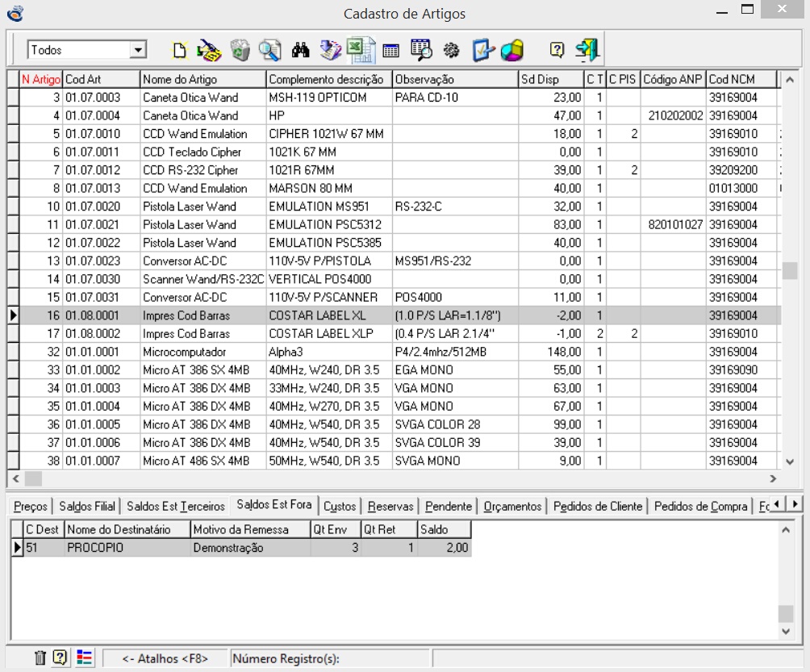This screenshot has width=810, height=672.
Task: Click the articles grid scroll up arrow
Action: click(x=790, y=80)
